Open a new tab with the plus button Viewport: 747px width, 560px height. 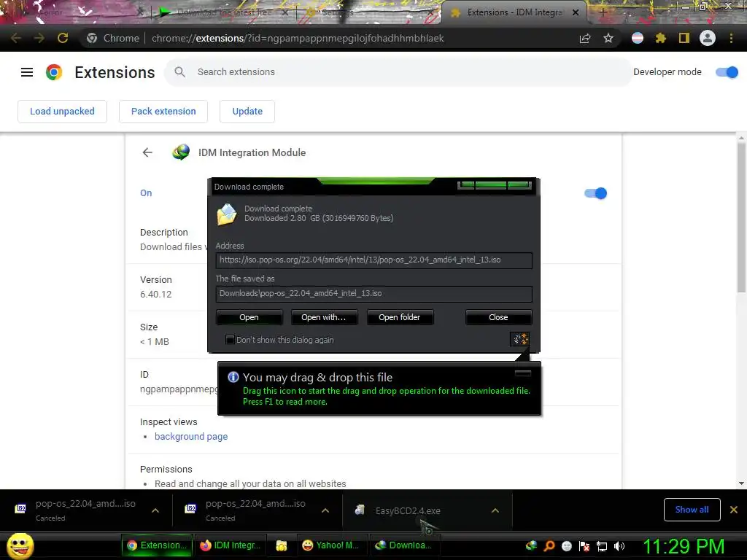[x=602, y=12]
